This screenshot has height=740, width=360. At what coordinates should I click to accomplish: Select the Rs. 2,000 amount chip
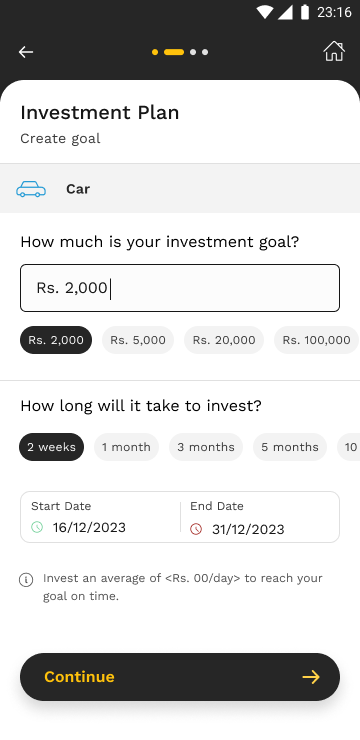(56, 340)
